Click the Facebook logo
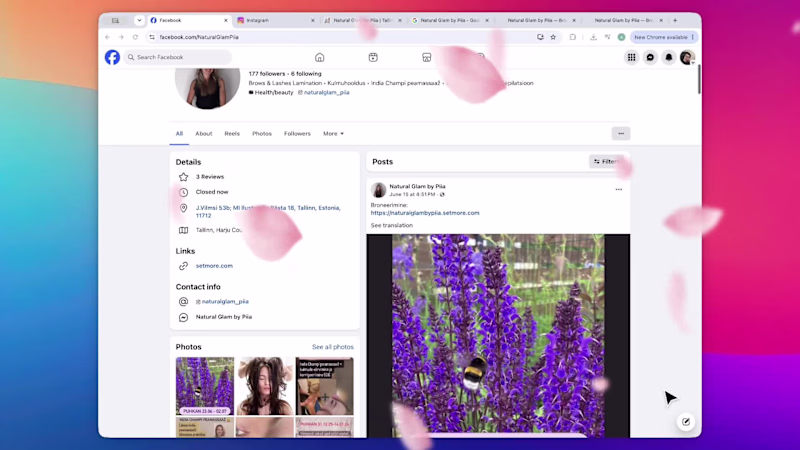Image resolution: width=800 pixels, height=450 pixels. [x=112, y=57]
